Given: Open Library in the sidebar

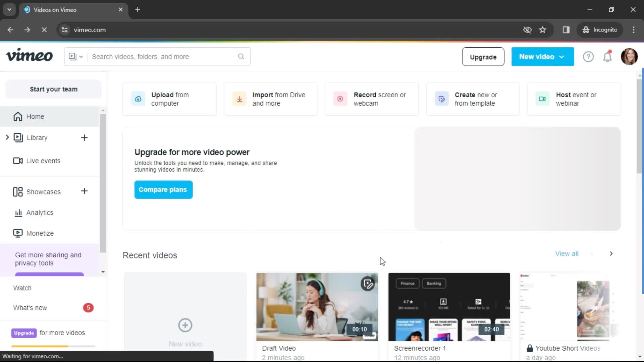Looking at the screenshot, I should coord(37,138).
